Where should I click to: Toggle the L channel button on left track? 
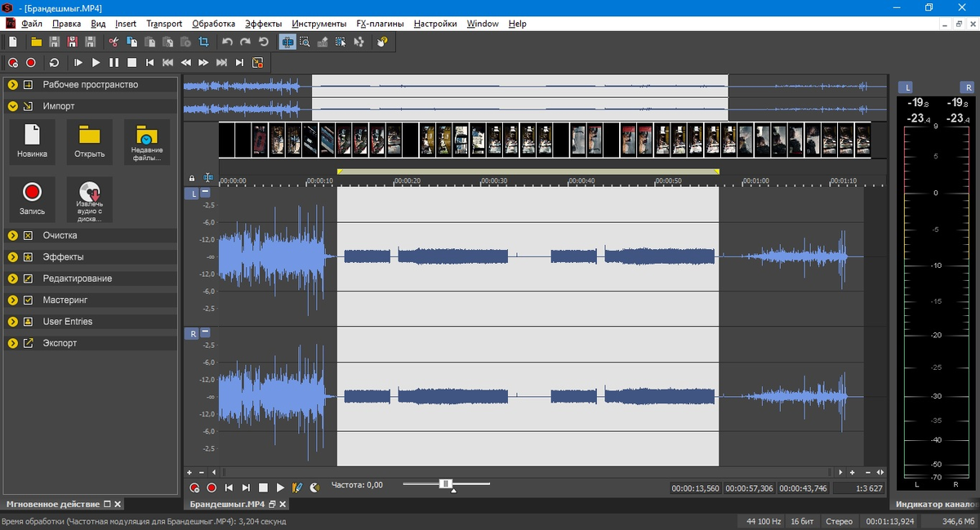coord(193,194)
